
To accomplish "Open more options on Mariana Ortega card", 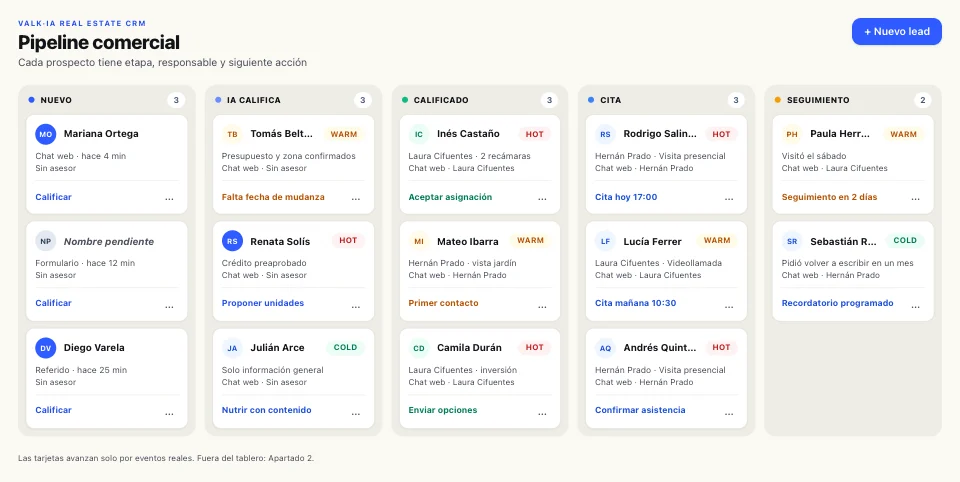I will tap(169, 198).
